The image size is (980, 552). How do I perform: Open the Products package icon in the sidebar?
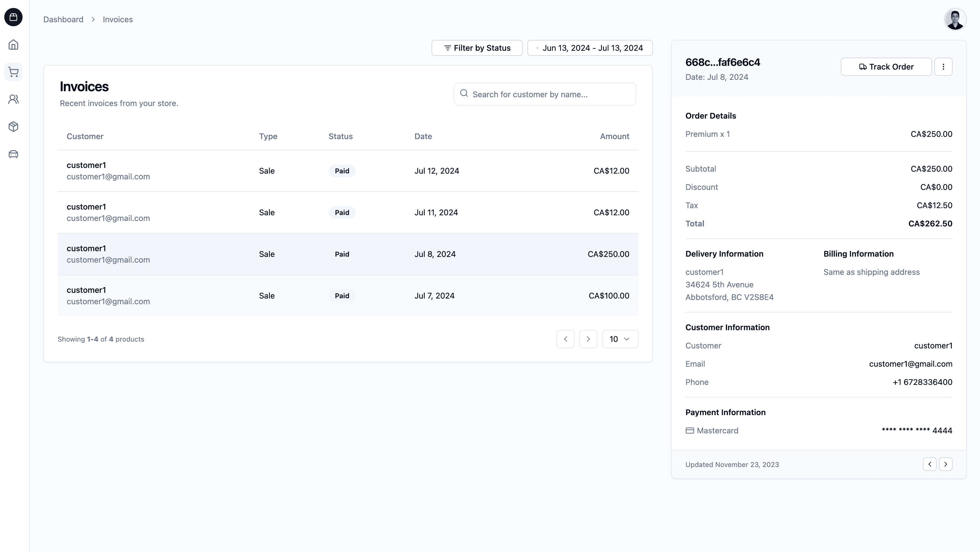point(13,127)
